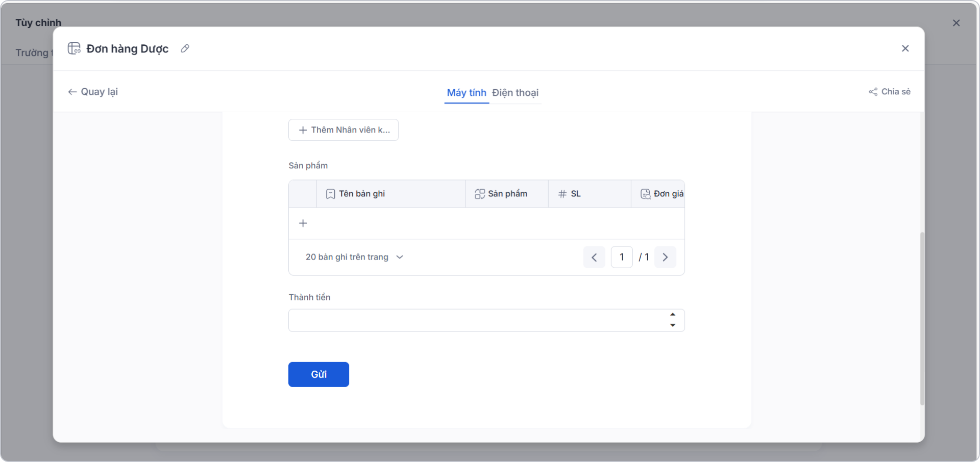Click the Sản phẩm column header
Image resolution: width=980 pixels, height=462 pixels.
[507, 194]
